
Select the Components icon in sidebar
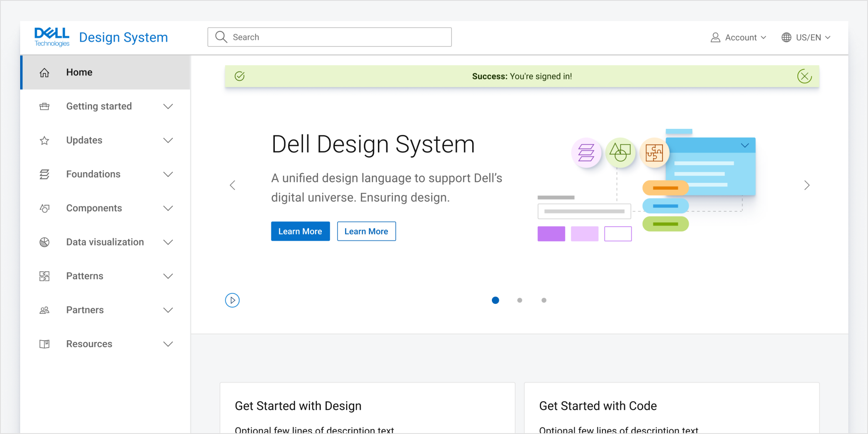tap(44, 208)
